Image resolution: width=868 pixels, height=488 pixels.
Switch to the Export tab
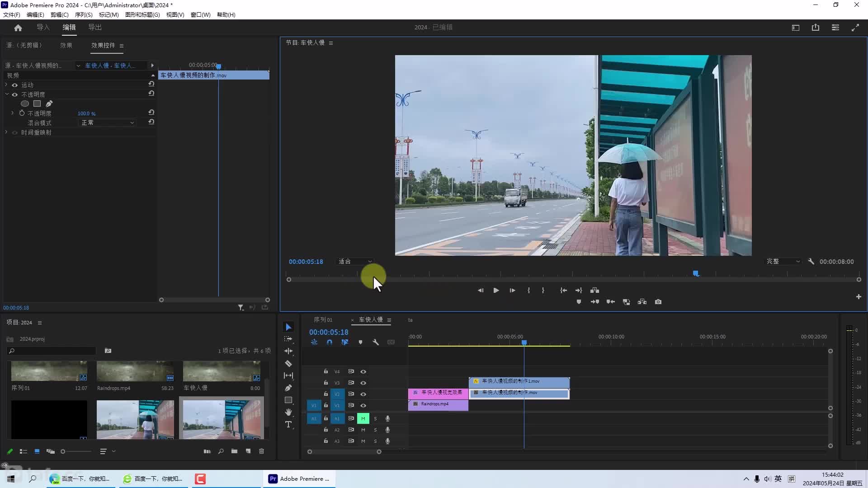coord(94,28)
